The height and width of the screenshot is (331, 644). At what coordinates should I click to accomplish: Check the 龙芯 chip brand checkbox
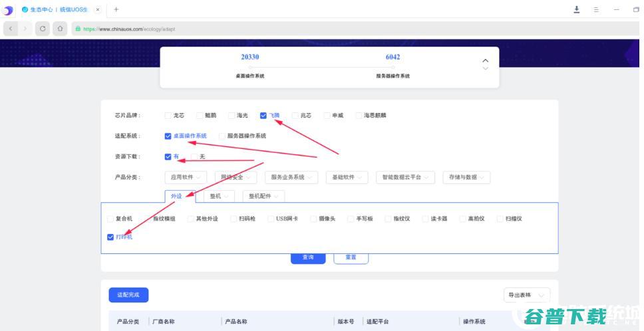click(168, 116)
